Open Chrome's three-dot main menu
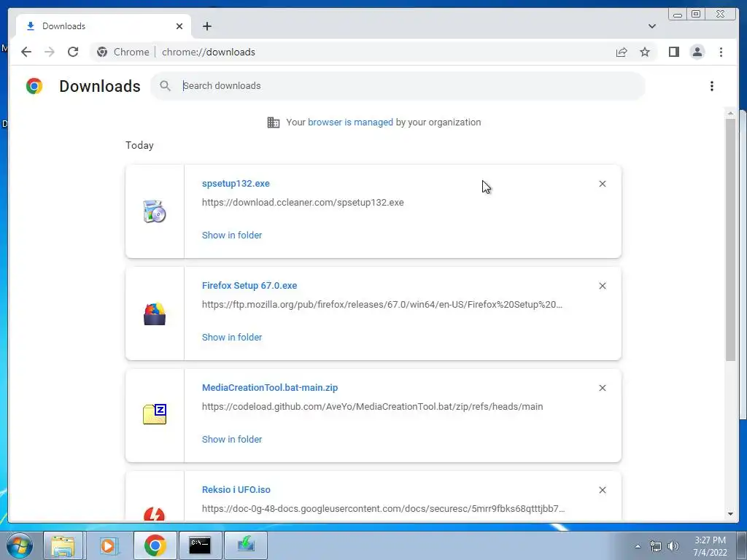 click(x=721, y=52)
